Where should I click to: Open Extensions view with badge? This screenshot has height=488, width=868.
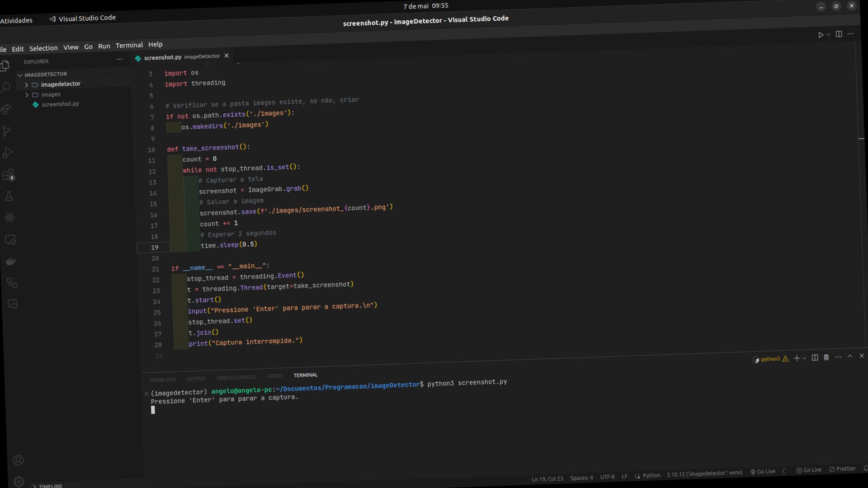click(9, 175)
